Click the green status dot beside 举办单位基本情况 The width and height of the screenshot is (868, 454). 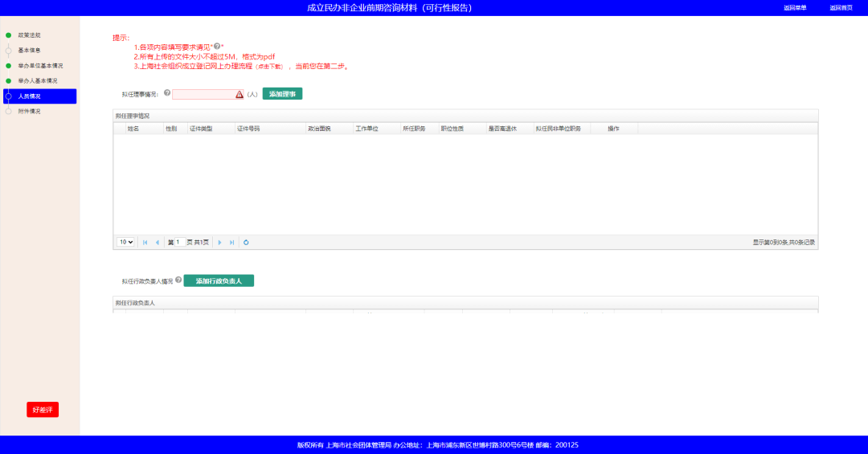click(x=8, y=66)
